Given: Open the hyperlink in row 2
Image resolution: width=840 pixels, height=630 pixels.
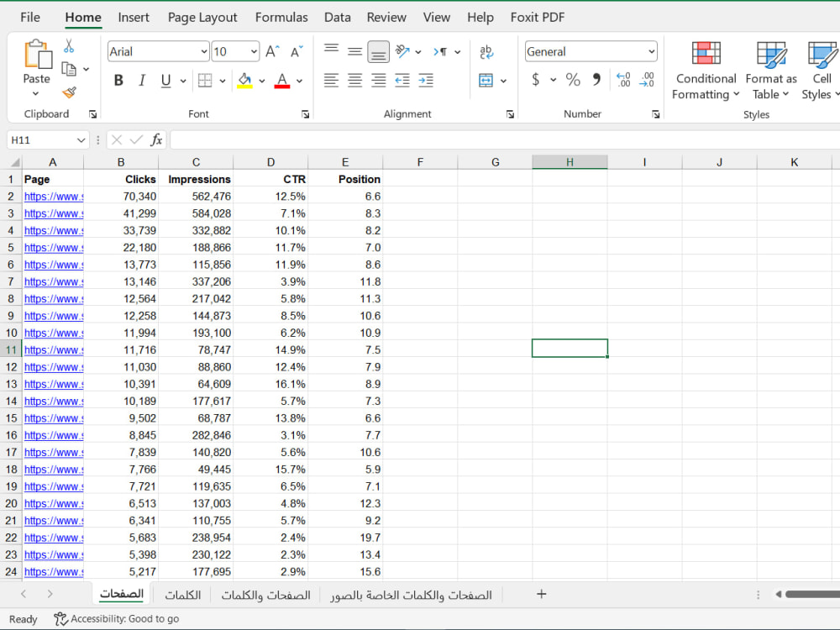Looking at the screenshot, I should [x=54, y=197].
